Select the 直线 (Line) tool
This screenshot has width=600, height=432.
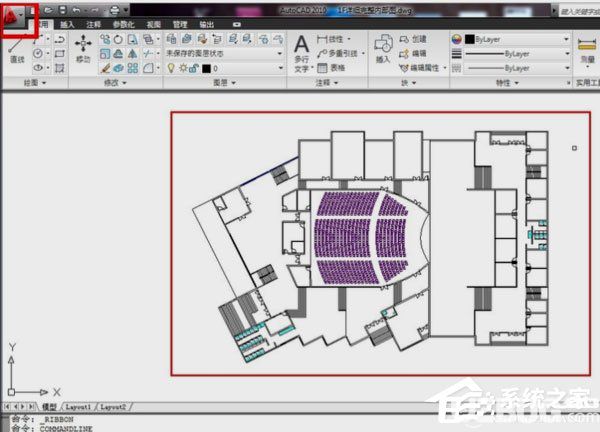pyautogui.click(x=17, y=50)
